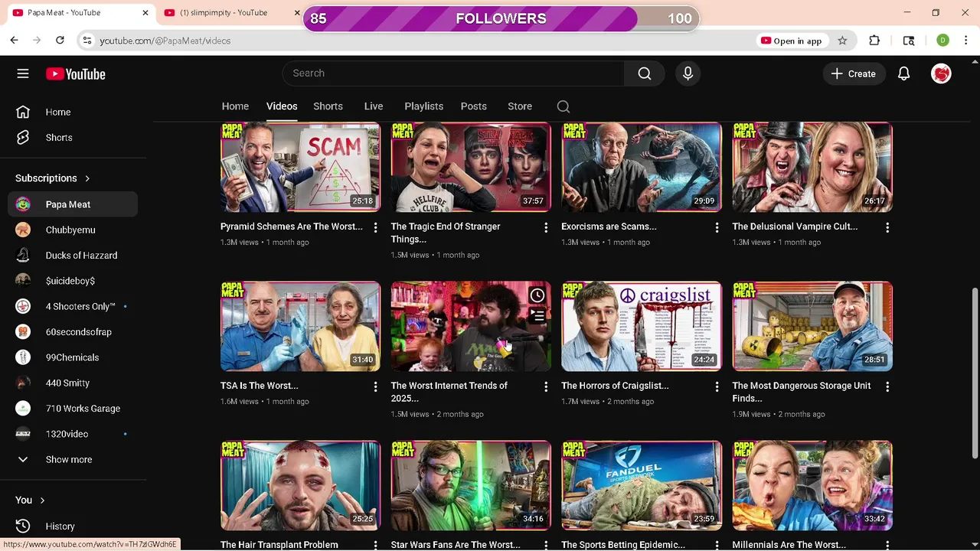980x551 pixels.
Task: Open $uicideboy$ subscription
Action: (x=73, y=281)
